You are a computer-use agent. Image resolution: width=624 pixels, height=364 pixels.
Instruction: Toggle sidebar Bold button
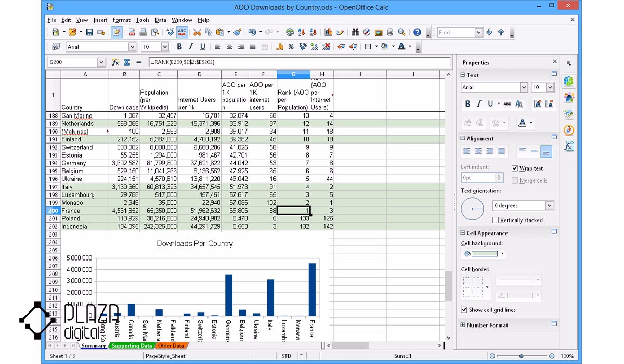(x=467, y=104)
